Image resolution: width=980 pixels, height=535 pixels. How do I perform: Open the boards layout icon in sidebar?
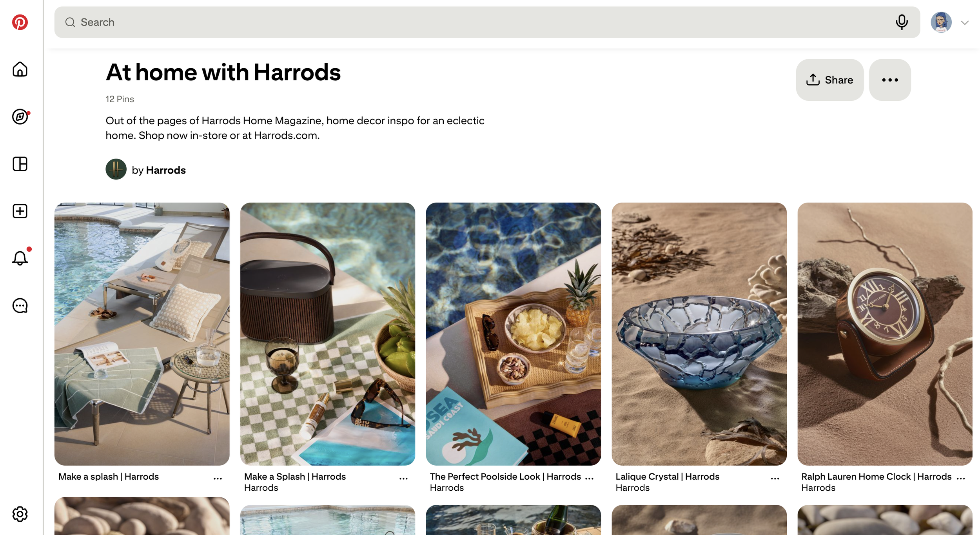[x=20, y=164]
